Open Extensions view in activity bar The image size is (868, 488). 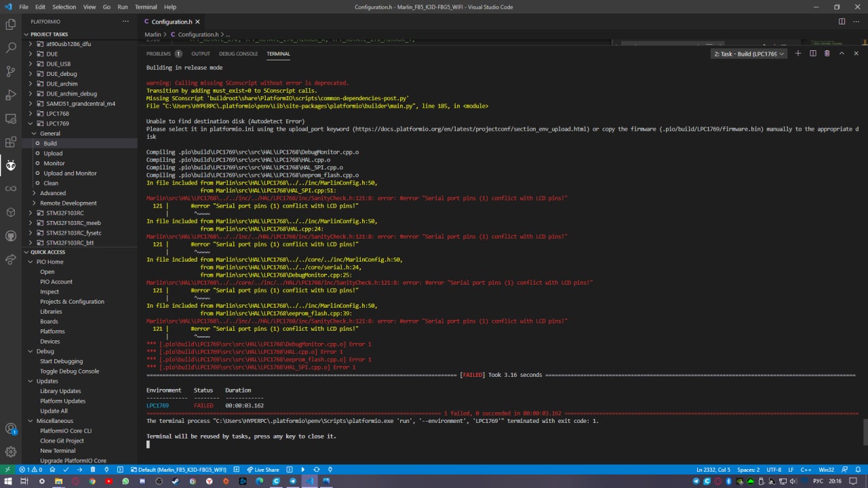[11, 142]
